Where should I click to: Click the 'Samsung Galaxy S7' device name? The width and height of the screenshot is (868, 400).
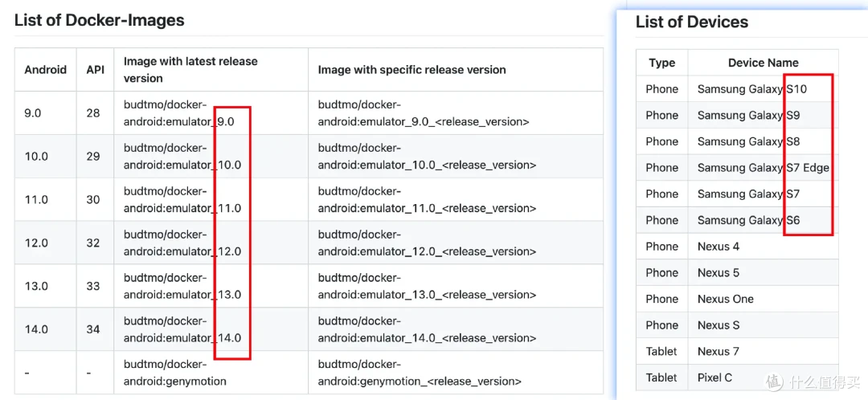[x=748, y=194]
